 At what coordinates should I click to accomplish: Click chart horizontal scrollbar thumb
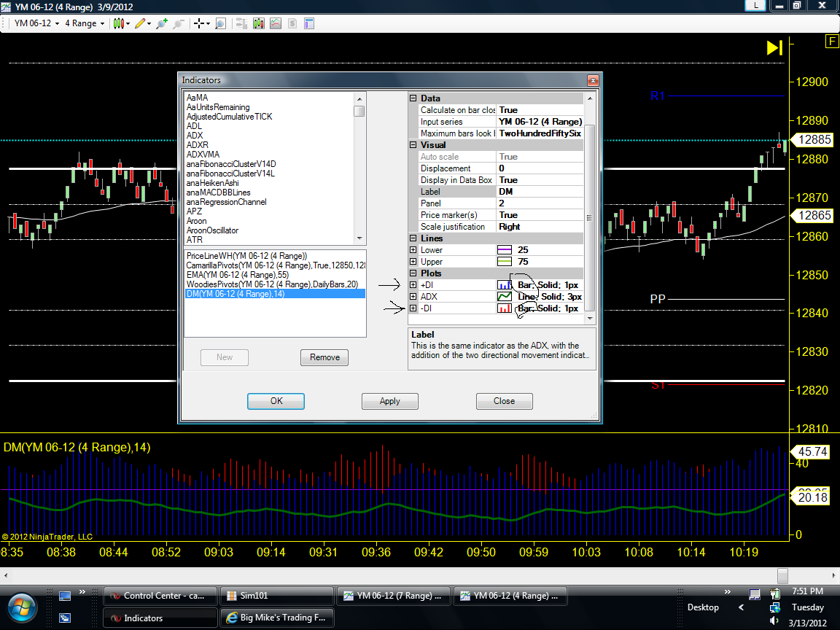782,575
